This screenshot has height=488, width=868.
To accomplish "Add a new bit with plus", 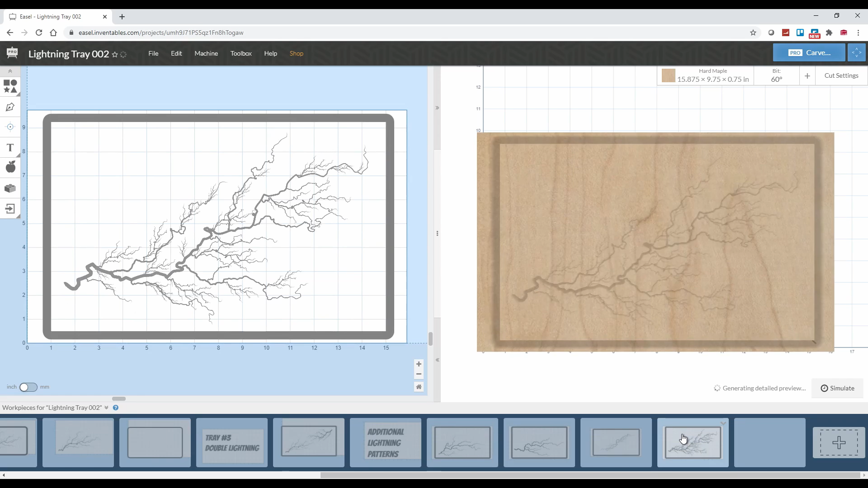I will [807, 76].
